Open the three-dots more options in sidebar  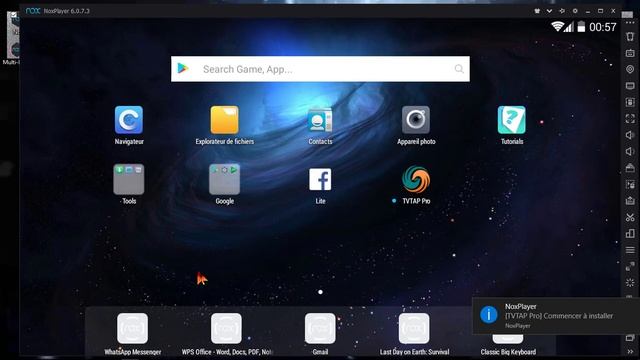coord(630,23)
